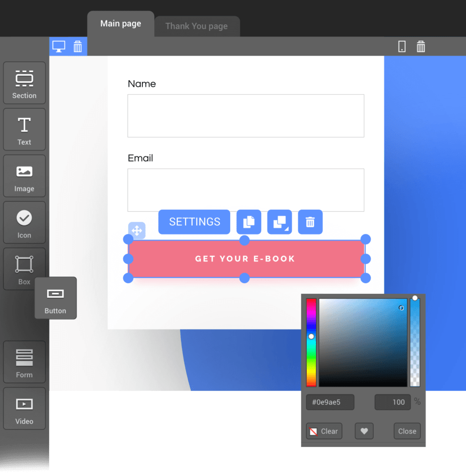Copy the selected button element
The width and height of the screenshot is (466, 476).
249,222
